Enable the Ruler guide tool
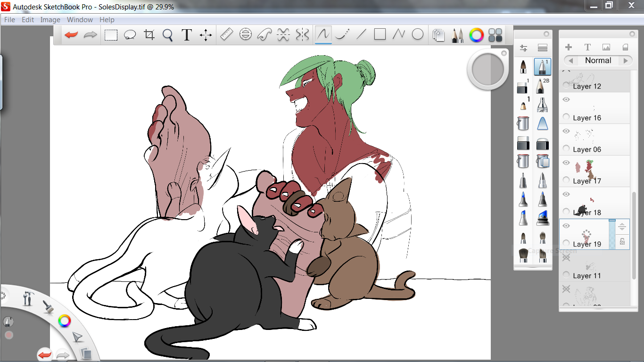The width and height of the screenshot is (644, 362). (227, 34)
